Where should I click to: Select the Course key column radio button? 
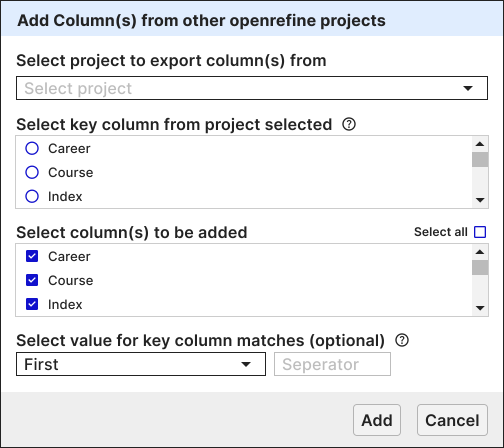coord(31,172)
